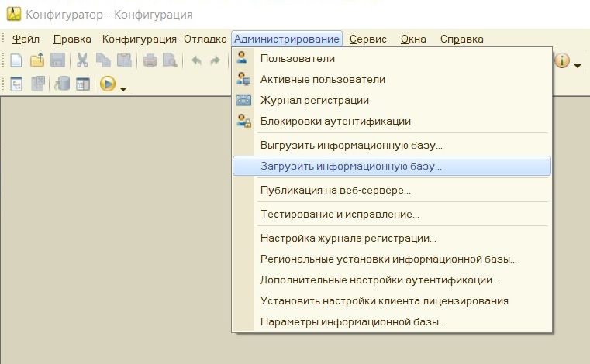Open configuration tree icon in second toolbar
590x364 pixels.
(x=16, y=84)
